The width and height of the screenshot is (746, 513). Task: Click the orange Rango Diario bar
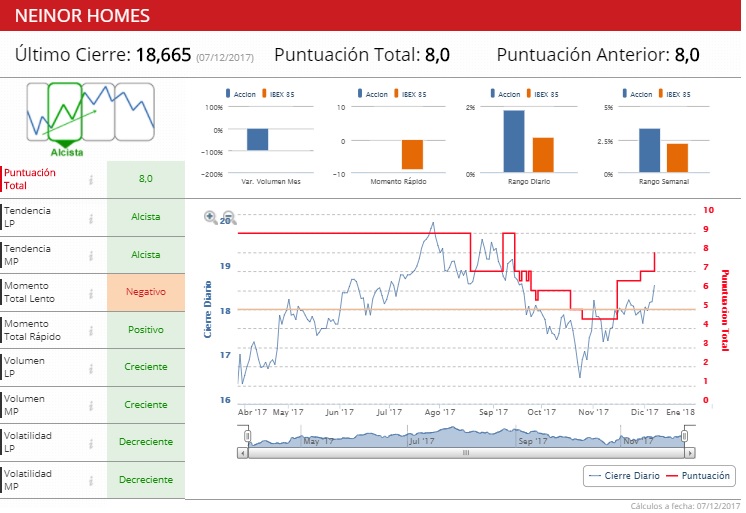pyautogui.click(x=543, y=155)
